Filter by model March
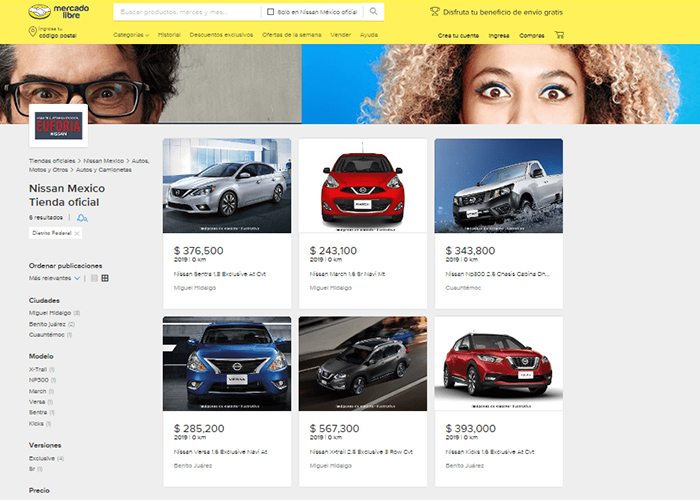This screenshot has width=700, height=500. pyautogui.click(x=41, y=392)
